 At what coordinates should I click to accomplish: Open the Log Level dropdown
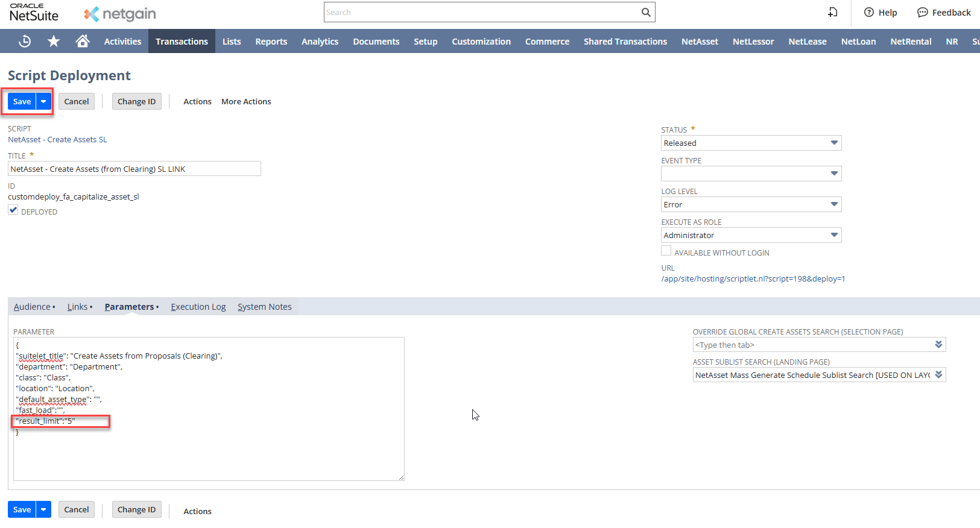point(834,204)
